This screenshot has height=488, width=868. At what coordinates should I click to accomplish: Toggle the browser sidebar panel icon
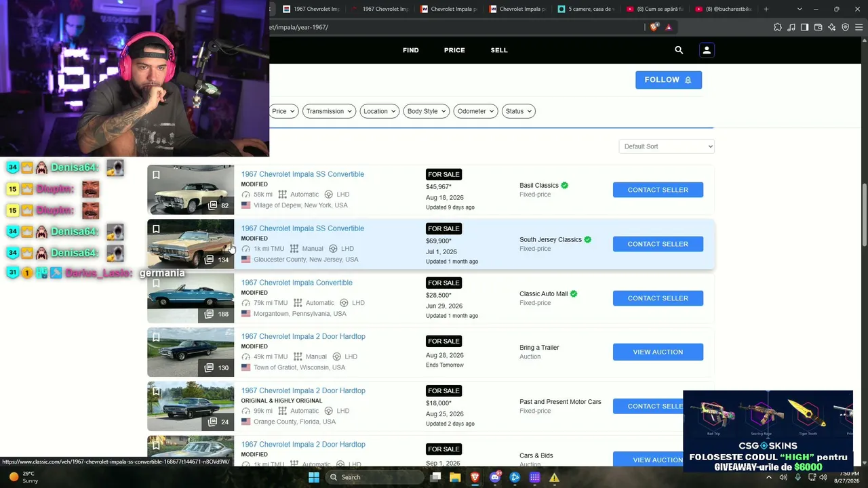coord(804,27)
